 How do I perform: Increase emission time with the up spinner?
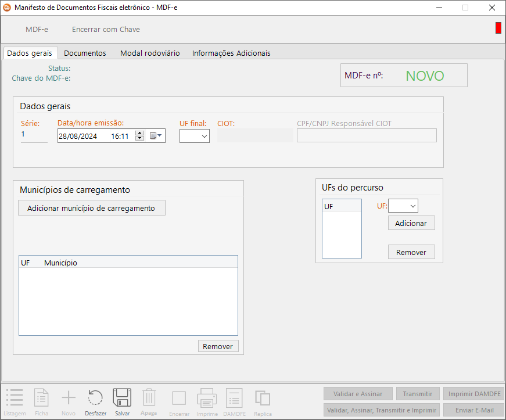[139, 133]
